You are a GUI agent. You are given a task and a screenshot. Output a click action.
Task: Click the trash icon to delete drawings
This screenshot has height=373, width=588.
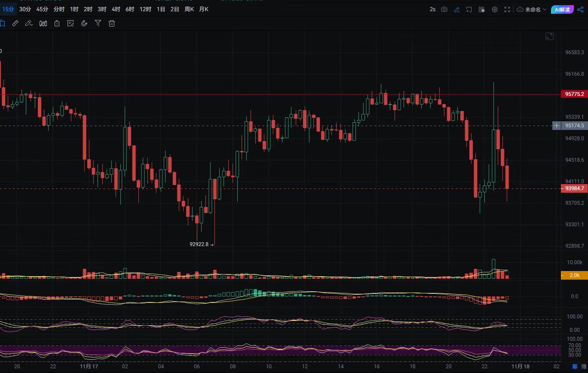[x=112, y=24]
